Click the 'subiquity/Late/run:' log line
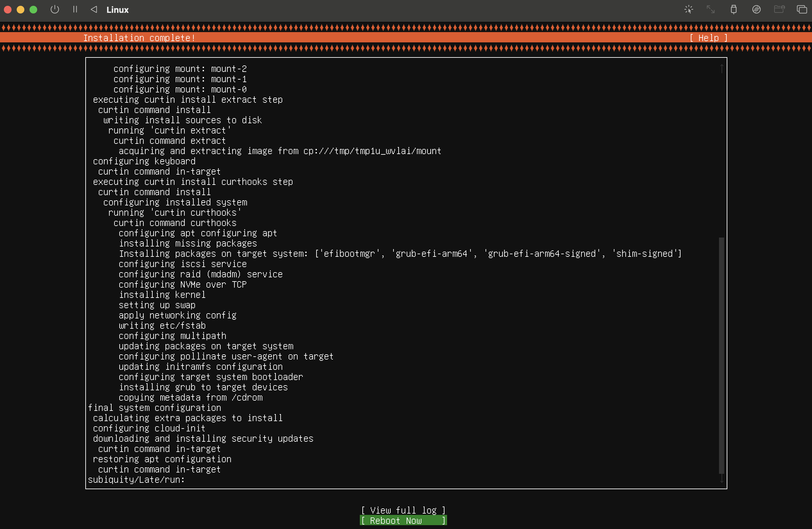This screenshot has width=812, height=529. click(x=136, y=480)
